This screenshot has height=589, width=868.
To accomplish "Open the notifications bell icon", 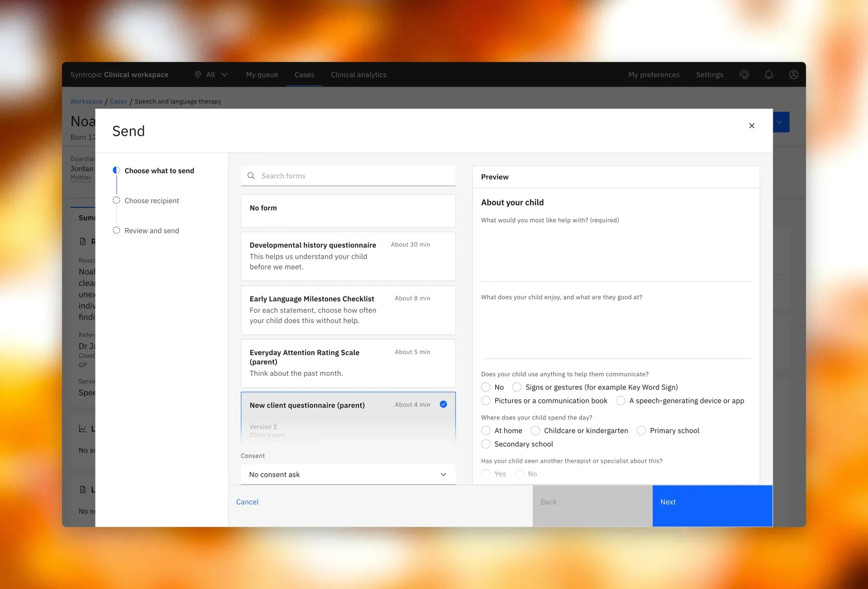I will pos(769,75).
